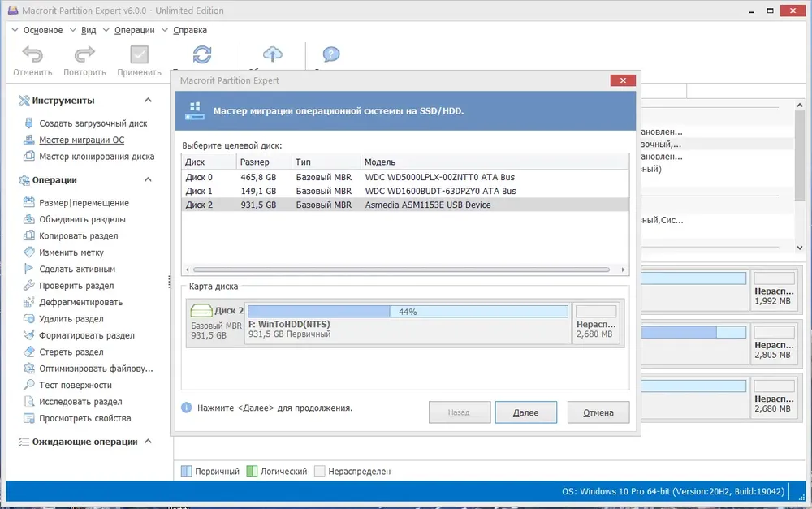Select Диск 2 Asmedia USB Device row

[405, 205]
